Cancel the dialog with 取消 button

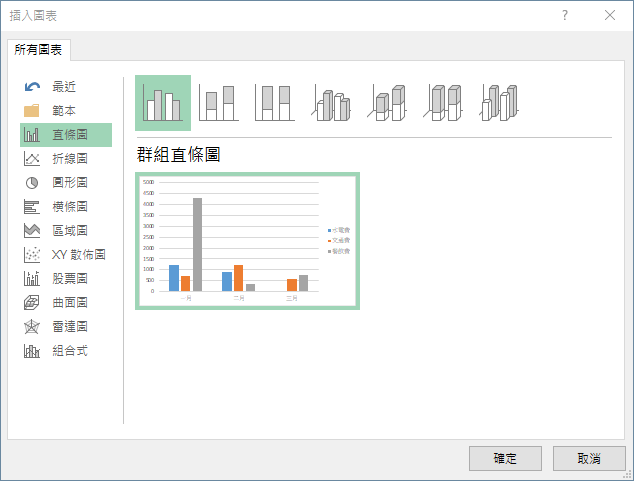[589, 459]
